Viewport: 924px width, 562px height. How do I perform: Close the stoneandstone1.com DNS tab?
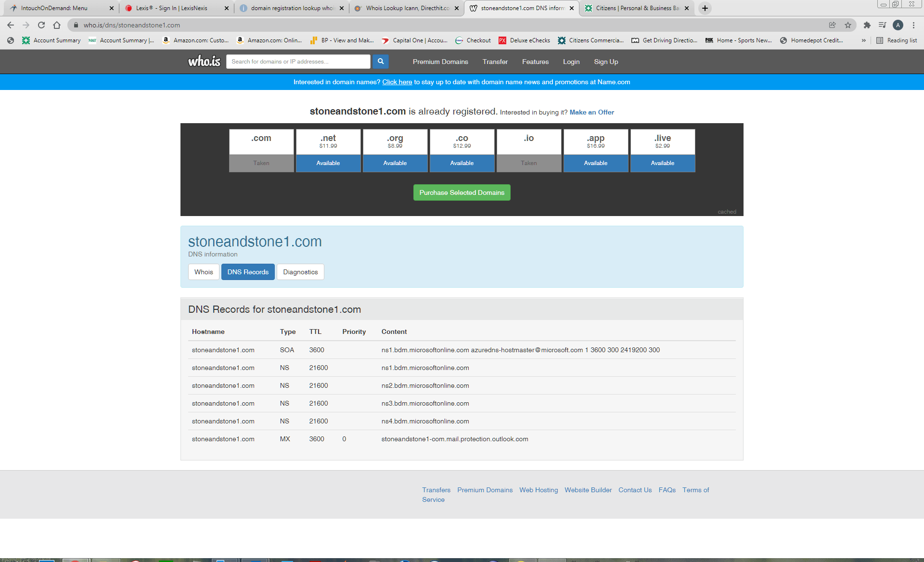tap(572, 8)
